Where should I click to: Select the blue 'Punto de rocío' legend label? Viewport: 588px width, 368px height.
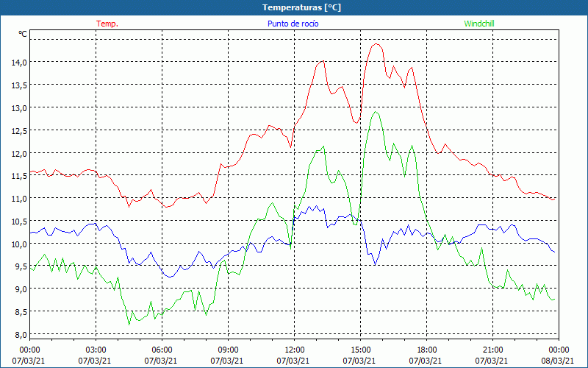click(x=293, y=24)
